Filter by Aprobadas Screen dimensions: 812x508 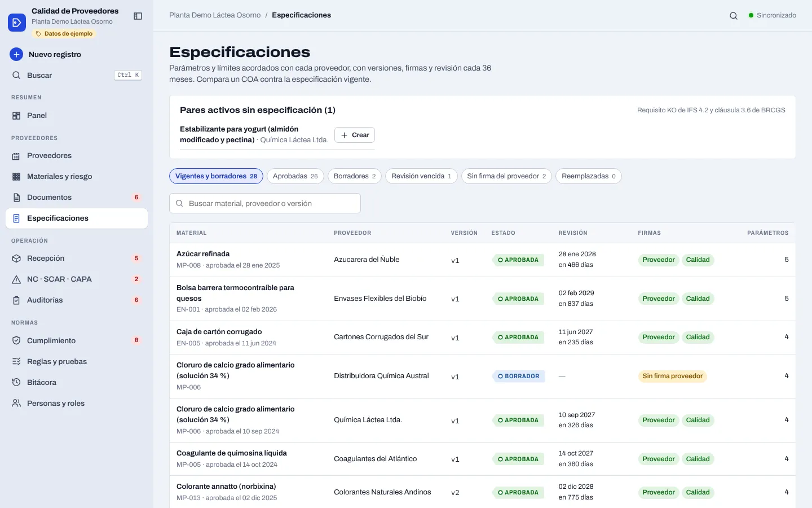click(295, 176)
